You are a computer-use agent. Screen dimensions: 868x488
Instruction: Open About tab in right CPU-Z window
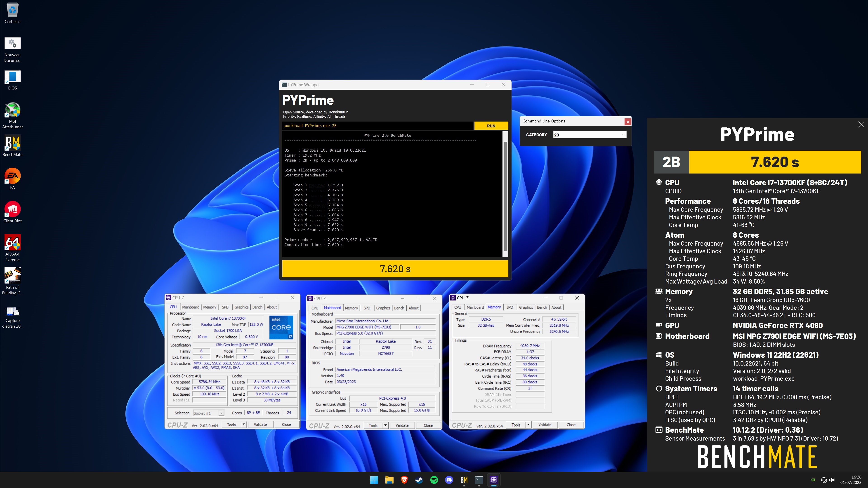[556, 307]
